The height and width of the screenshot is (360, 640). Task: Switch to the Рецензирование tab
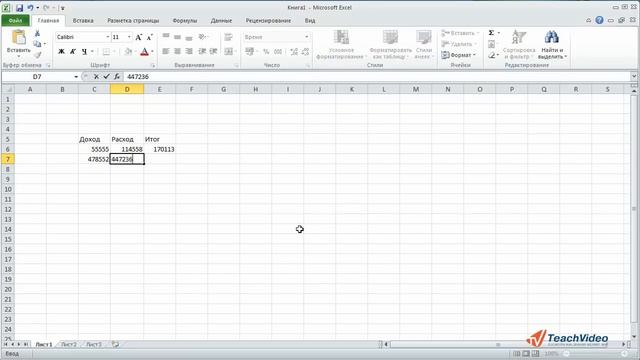(268, 20)
